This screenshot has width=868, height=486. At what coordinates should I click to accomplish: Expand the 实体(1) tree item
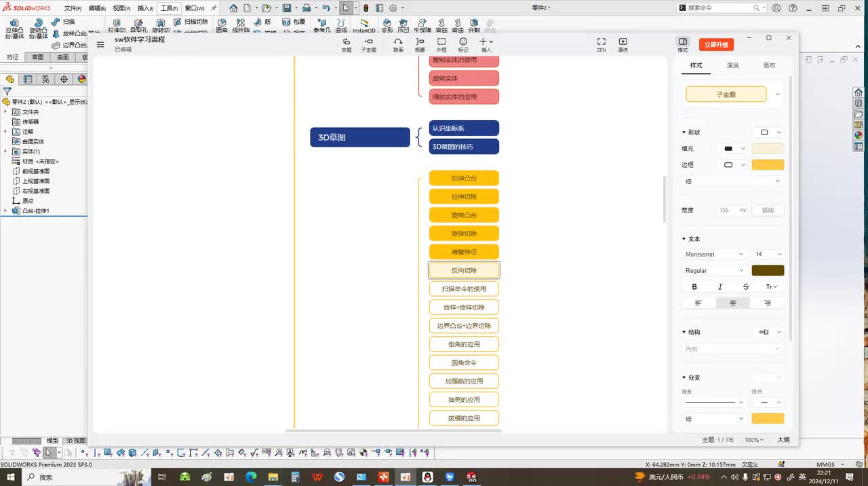click(x=6, y=151)
